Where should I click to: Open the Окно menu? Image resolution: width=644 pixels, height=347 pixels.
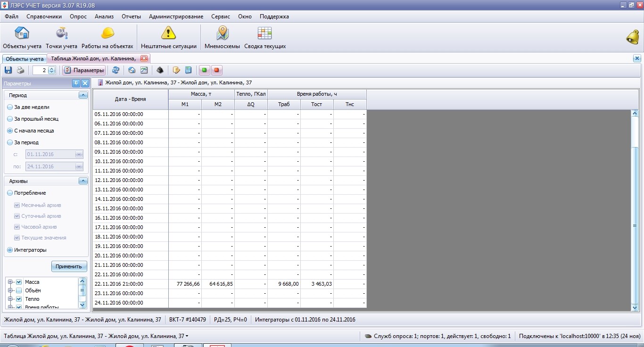245,17
